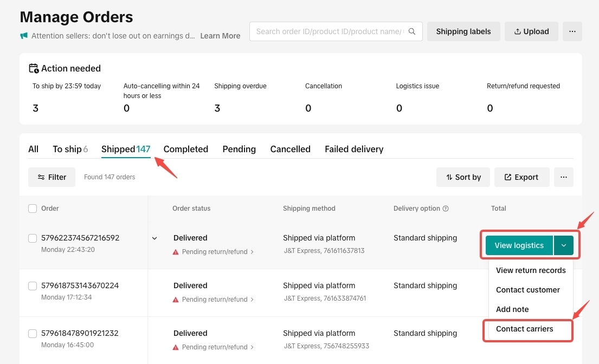The width and height of the screenshot is (599, 364).
Task: Click warning icon on first Pending return/refund
Action: click(176, 252)
